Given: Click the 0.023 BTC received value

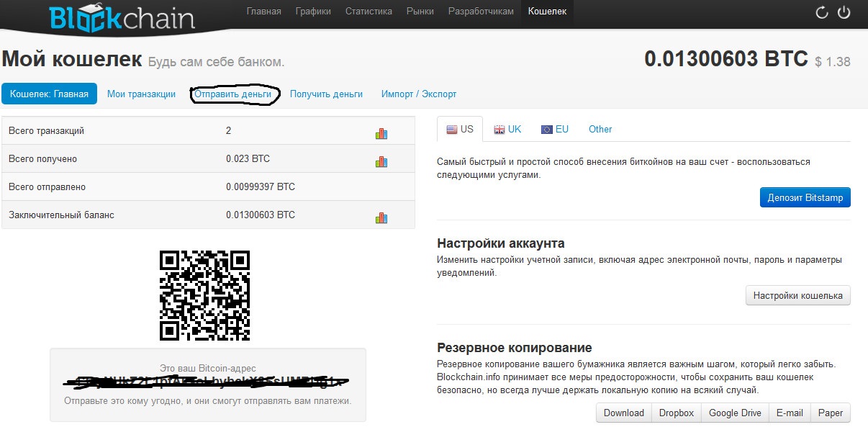Looking at the screenshot, I should coord(248,158).
